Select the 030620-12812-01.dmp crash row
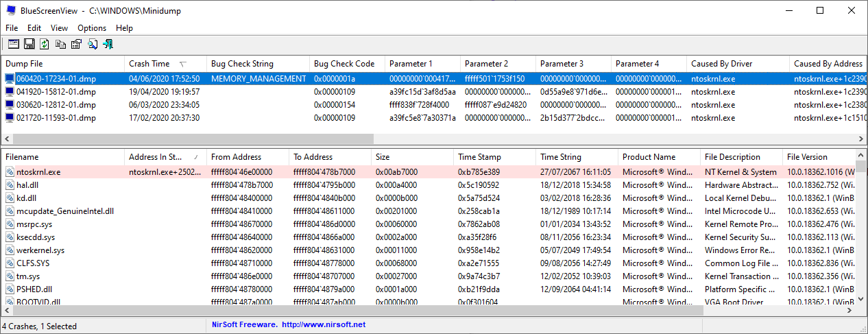The height and width of the screenshot is (334, 868). coord(56,105)
